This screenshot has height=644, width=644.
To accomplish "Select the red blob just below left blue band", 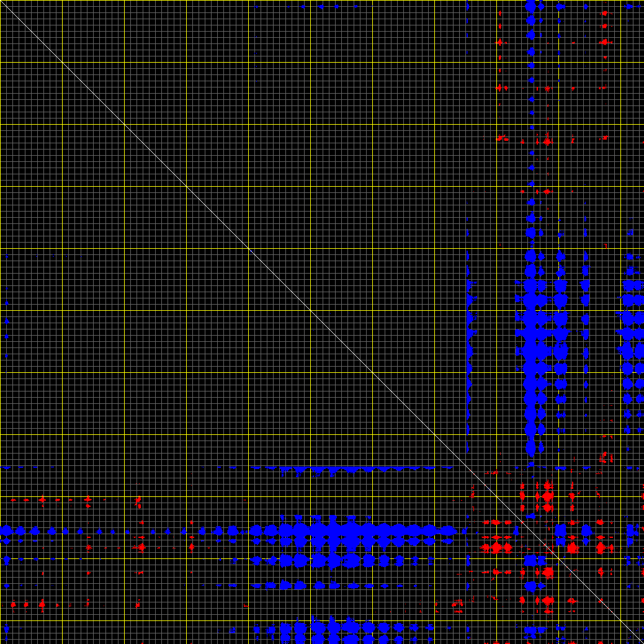I will [142, 547].
